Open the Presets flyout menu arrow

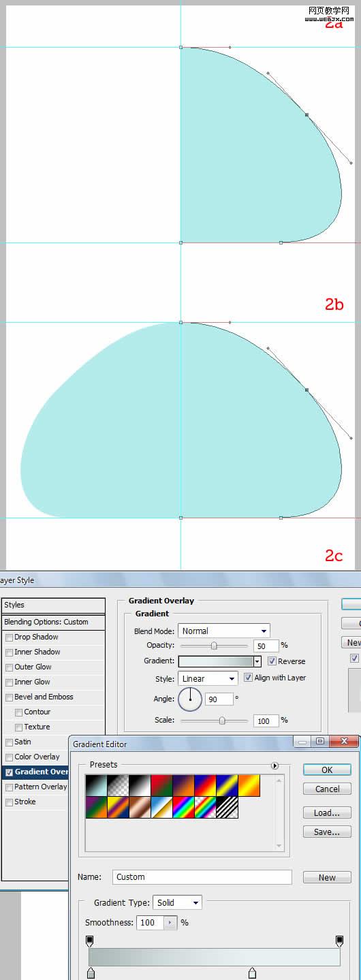click(x=275, y=765)
